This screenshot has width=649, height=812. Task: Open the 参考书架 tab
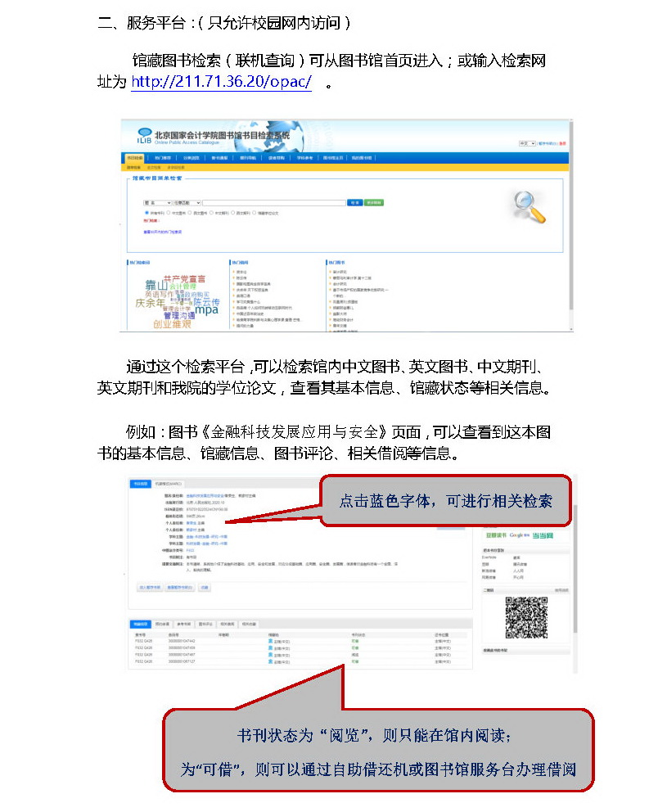184,624
